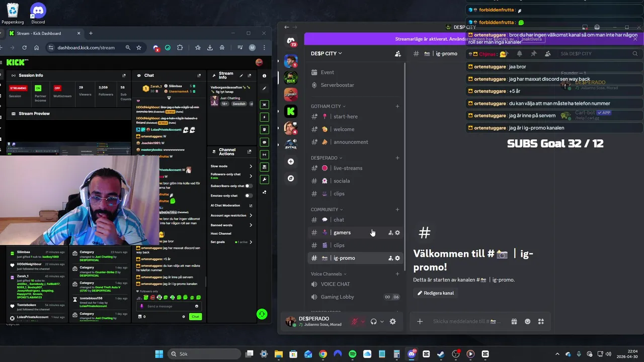Open the green KICK Discord server icon

[x=291, y=77]
